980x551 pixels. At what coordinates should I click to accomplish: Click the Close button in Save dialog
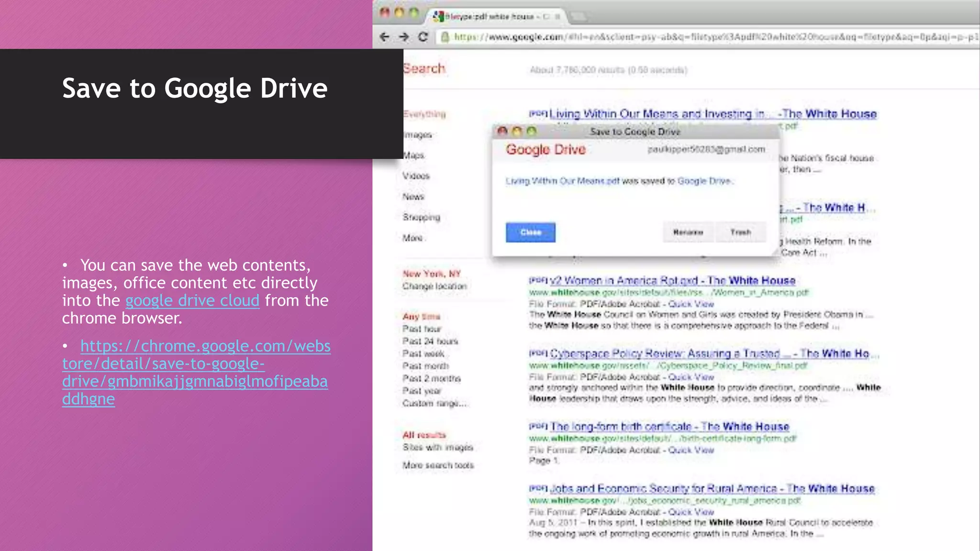coord(531,232)
